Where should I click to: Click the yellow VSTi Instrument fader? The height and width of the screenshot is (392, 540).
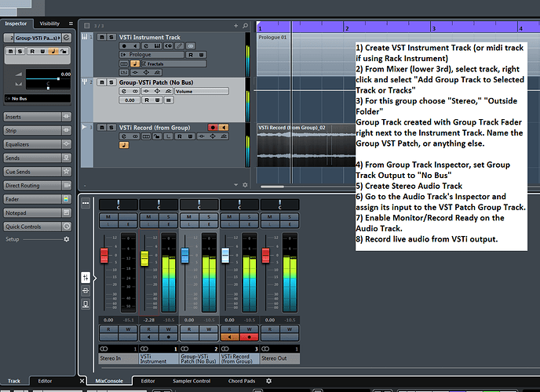pos(144,258)
